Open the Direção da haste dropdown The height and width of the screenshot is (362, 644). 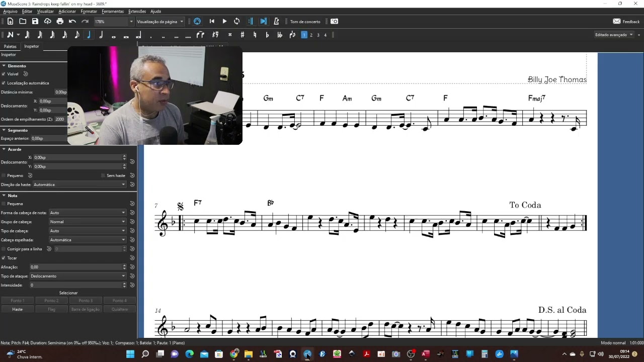click(x=79, y=185)
